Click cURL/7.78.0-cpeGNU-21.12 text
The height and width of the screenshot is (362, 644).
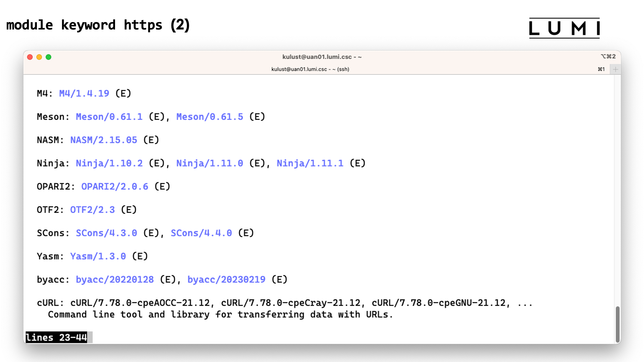click(x=438, y=303)
